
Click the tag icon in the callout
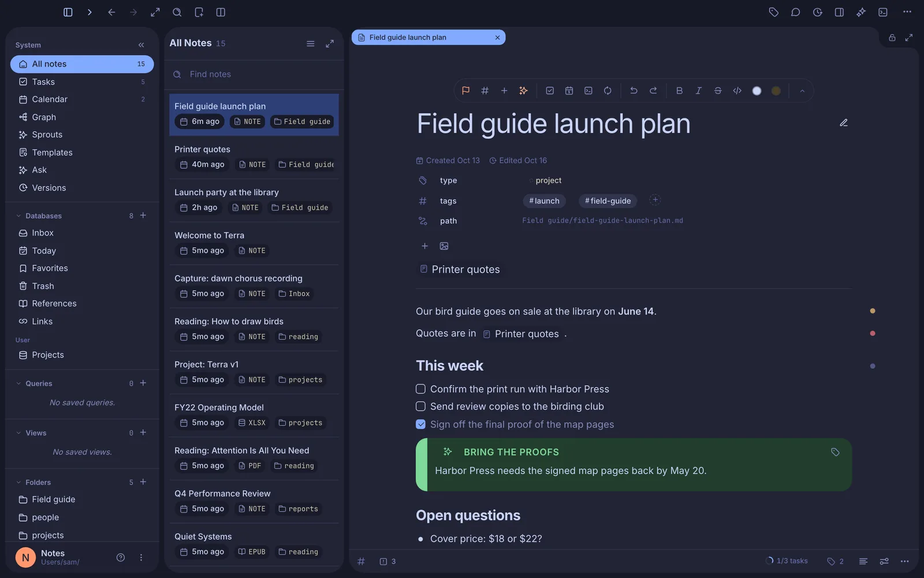pyautogui.click(x=835, y=452)
